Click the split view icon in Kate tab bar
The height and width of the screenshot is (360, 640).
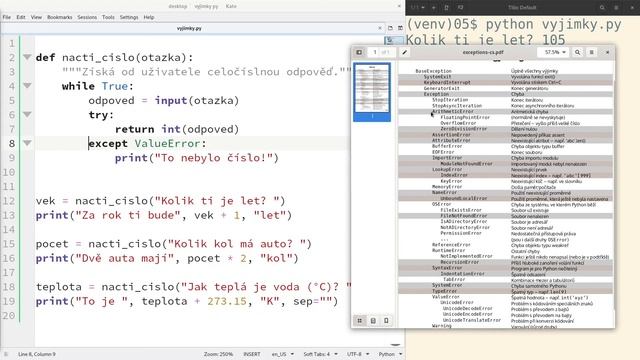click(x=400, y=28)
